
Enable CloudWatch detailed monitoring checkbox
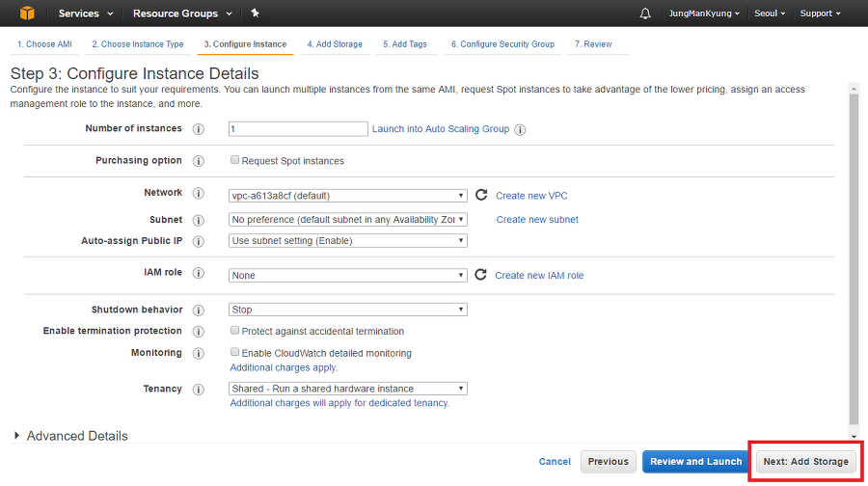click(x=234, y=353)
